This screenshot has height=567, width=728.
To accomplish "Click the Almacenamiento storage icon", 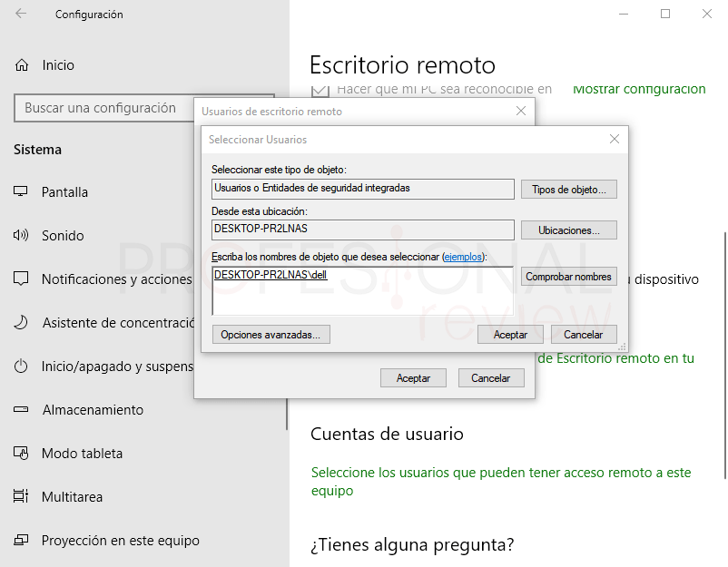I will pyautogui.click(x=20, y=409).
